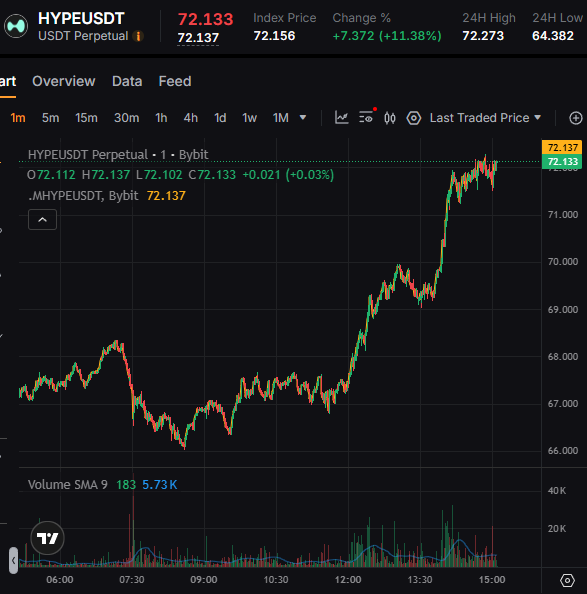Click the 71.000 price axis label
Viewport: 587px width, 594px height.
[x=563, y=215]
